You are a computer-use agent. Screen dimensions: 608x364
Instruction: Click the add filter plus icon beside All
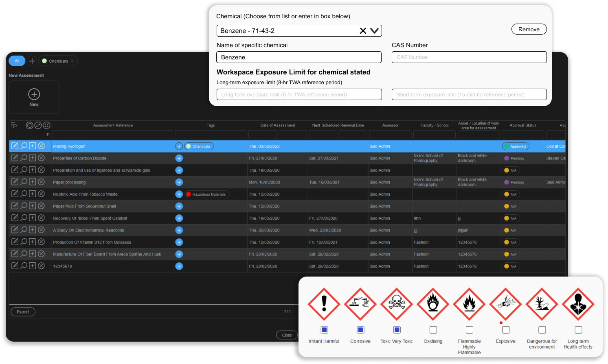point(32,61)
